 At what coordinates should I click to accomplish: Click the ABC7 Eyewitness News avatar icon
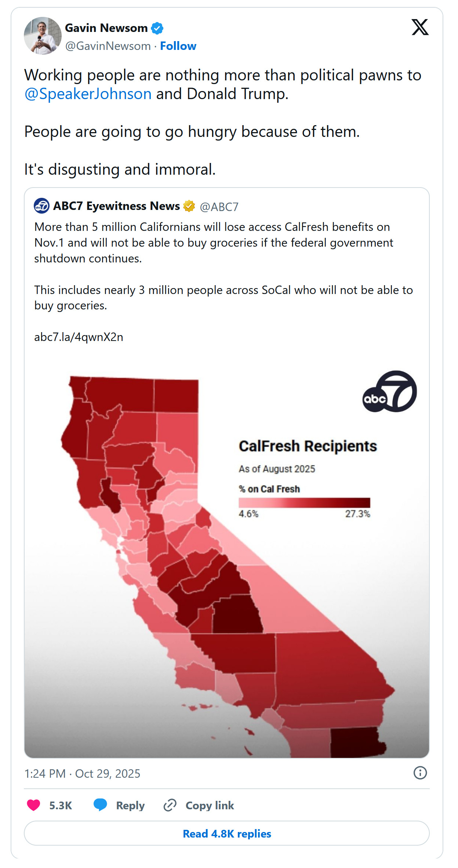click(41, 206)
